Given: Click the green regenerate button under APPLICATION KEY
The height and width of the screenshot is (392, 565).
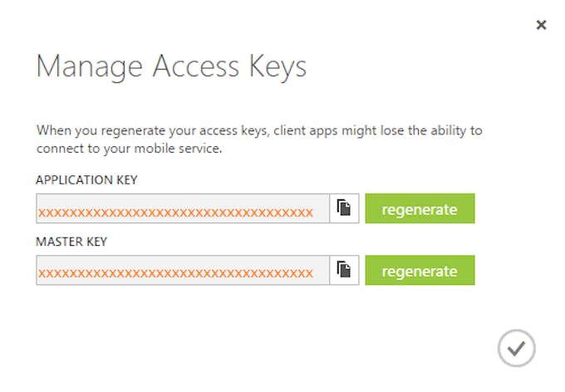Looking at the screenshot, I should click(420, 208).
